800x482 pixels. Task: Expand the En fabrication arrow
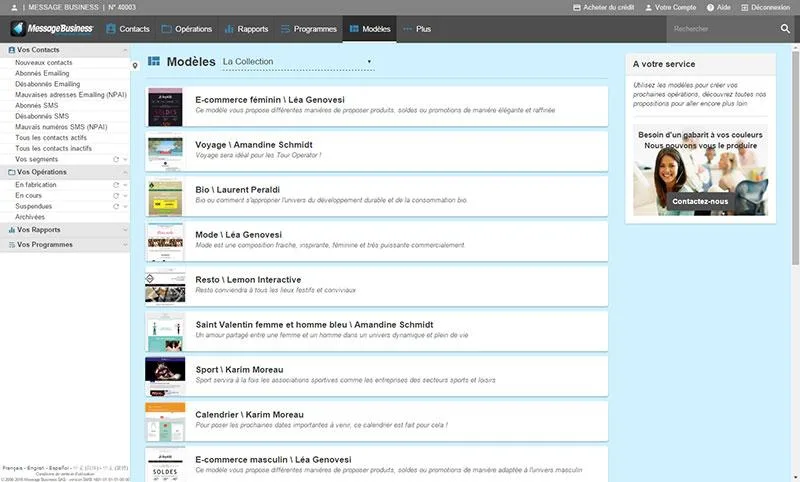tap(126, 185)
